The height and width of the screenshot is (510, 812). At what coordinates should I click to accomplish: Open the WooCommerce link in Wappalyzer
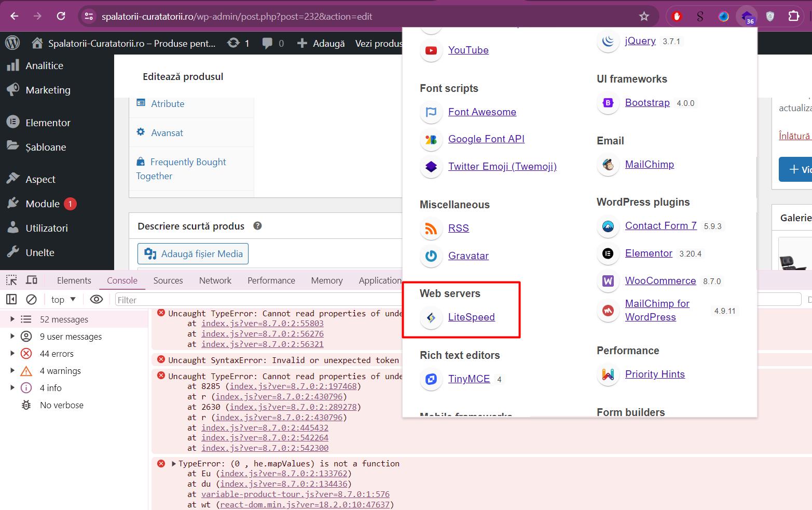[660, 281]
